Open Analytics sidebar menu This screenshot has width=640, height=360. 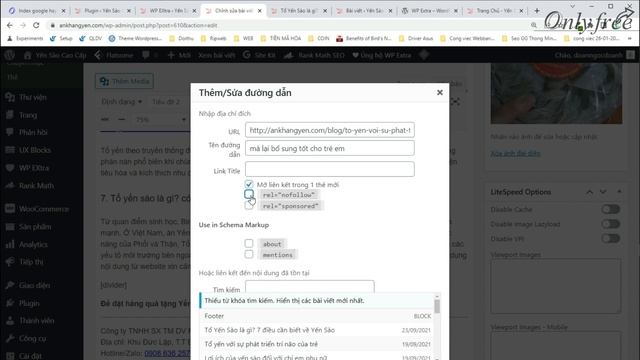pyautogui.click(x=33, y=244)
